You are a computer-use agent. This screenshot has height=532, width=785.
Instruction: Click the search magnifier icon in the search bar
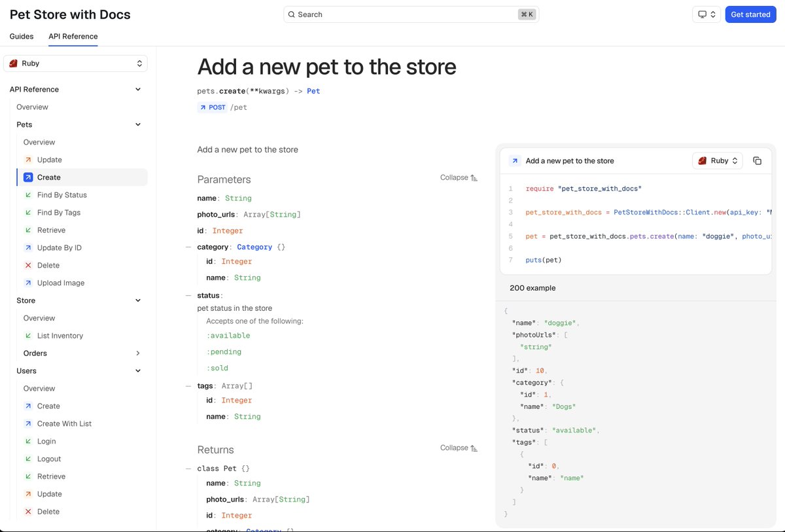tap(292, 14)
